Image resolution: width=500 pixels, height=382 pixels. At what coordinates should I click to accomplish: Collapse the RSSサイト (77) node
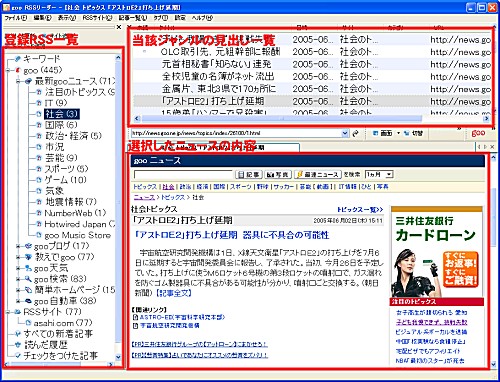click(x=8, y=312)
